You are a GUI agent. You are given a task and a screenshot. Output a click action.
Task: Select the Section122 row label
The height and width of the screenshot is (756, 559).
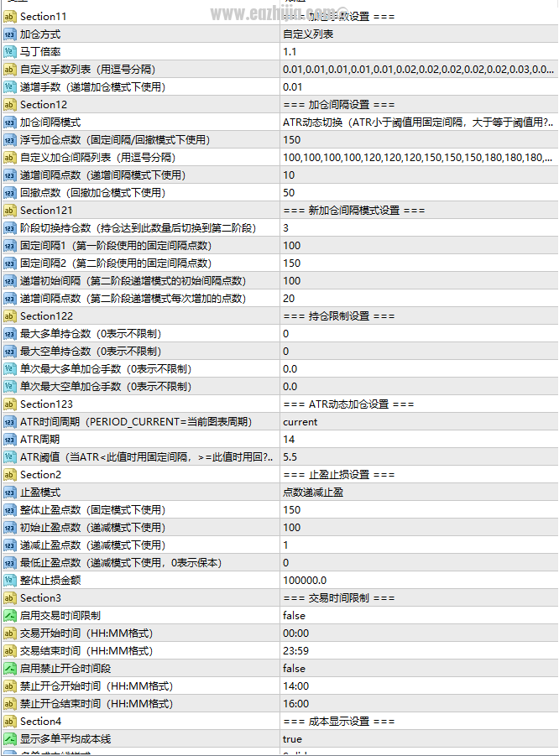click(46, 316)
